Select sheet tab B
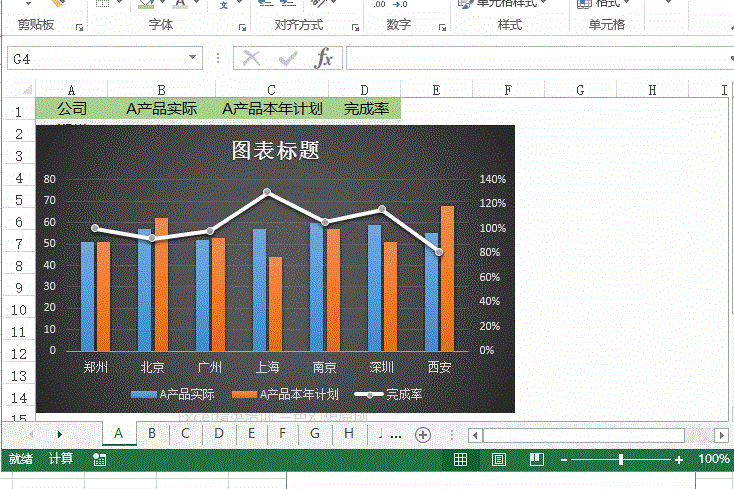The height and width of the screenshot is (489, 734). [x=152, y=433]
